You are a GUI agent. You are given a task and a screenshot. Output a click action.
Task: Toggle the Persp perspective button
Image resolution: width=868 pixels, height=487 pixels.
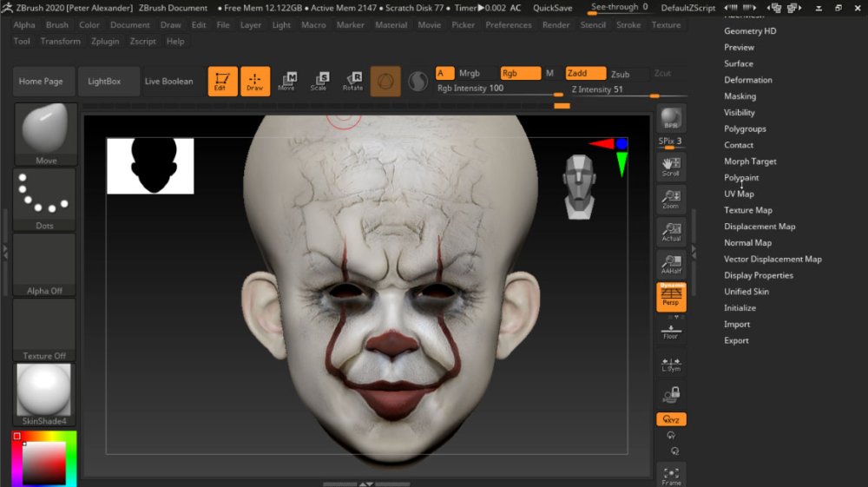click(x=671, y=297)
